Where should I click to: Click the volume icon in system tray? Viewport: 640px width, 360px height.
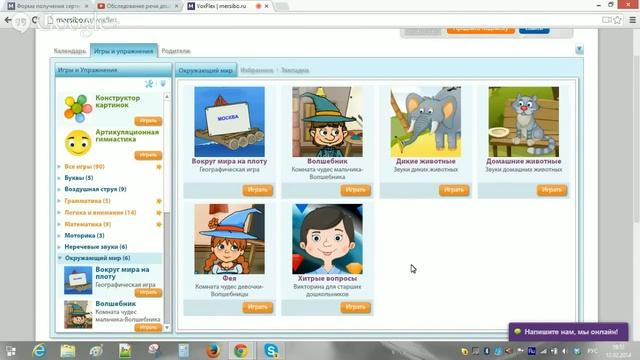[x=564, y=351]
